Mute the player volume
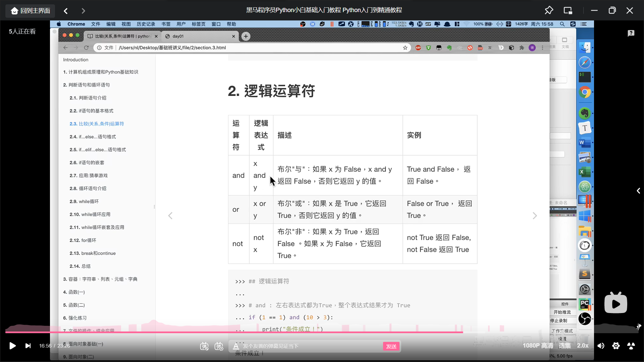This screenshot has width=644, height=362. click(601, 346)
